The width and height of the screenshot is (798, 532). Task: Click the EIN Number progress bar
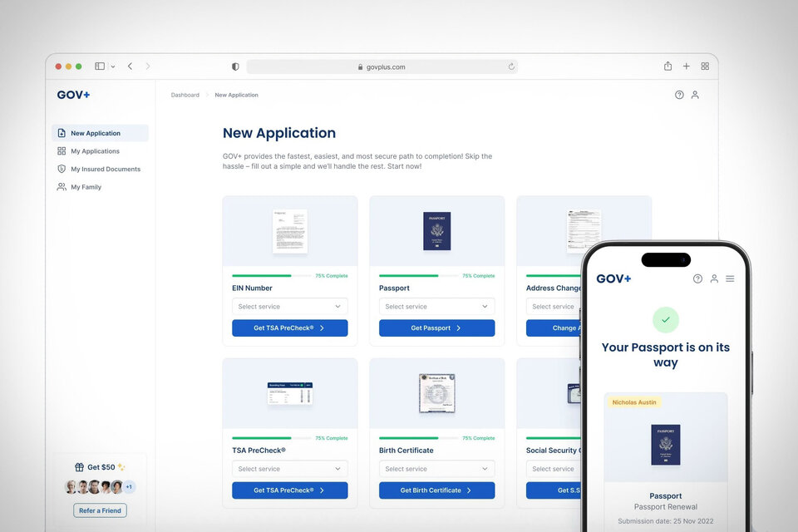pos(271,276)
